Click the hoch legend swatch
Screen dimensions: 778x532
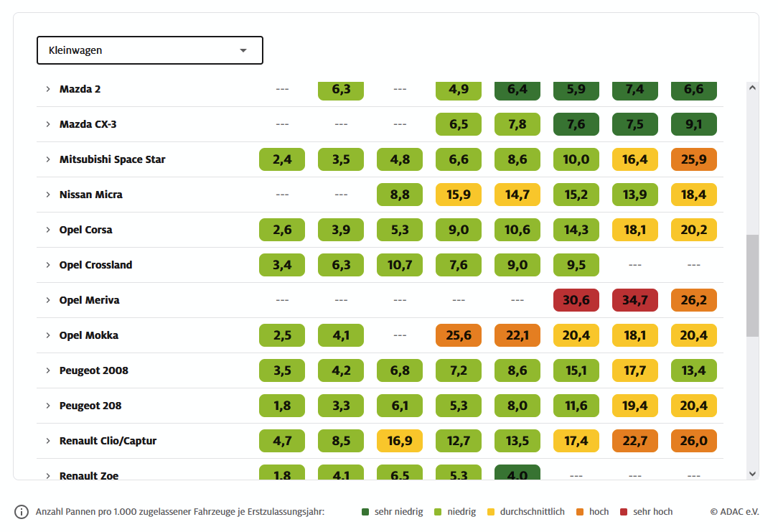click(579, 512)
